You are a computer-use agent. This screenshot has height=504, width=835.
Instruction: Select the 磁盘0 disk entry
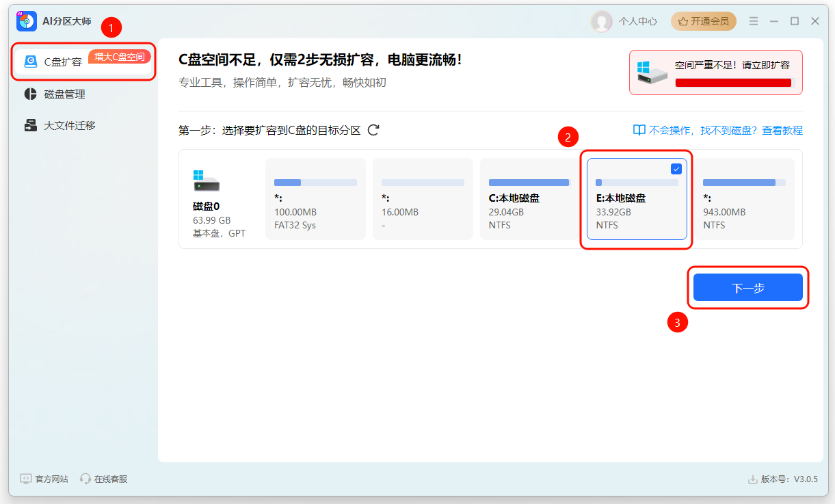(x=217, y=199)
